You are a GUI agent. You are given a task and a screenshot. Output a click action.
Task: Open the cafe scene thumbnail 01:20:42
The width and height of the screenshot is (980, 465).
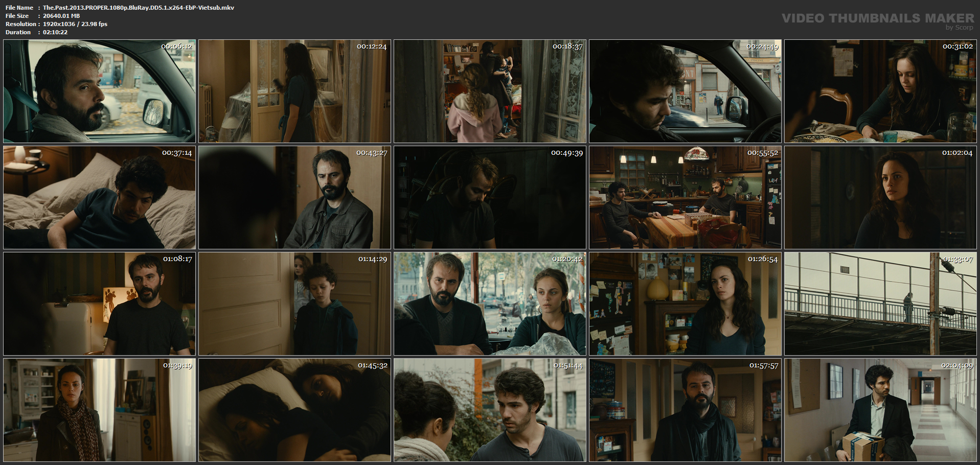click(x=490, y=304)
